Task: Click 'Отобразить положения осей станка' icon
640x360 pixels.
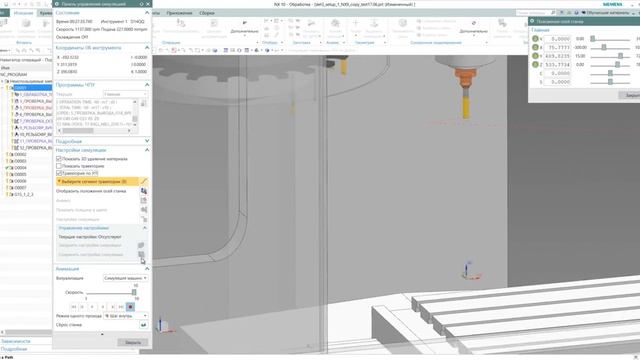Action: [x=144, y=191]
